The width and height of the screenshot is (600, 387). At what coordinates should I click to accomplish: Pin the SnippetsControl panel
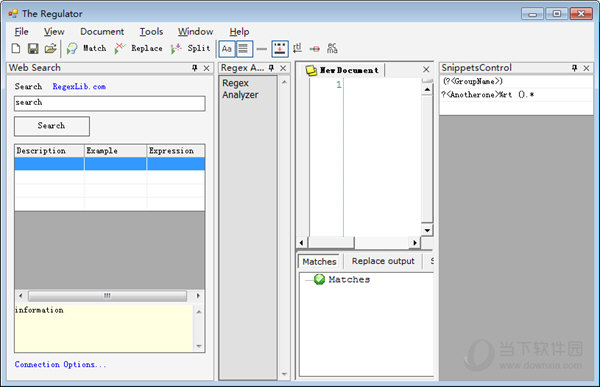click(x=574, y=68)
